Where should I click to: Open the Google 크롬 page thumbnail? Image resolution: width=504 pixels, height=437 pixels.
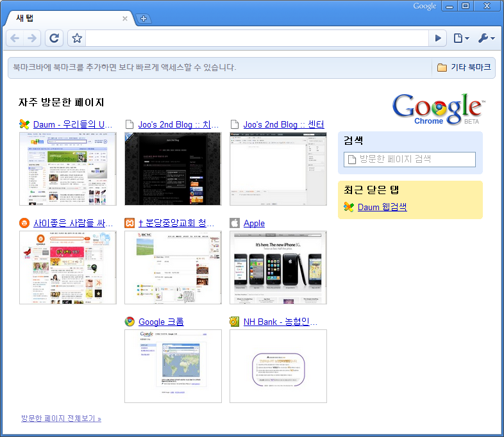click(x=173, y=366)
